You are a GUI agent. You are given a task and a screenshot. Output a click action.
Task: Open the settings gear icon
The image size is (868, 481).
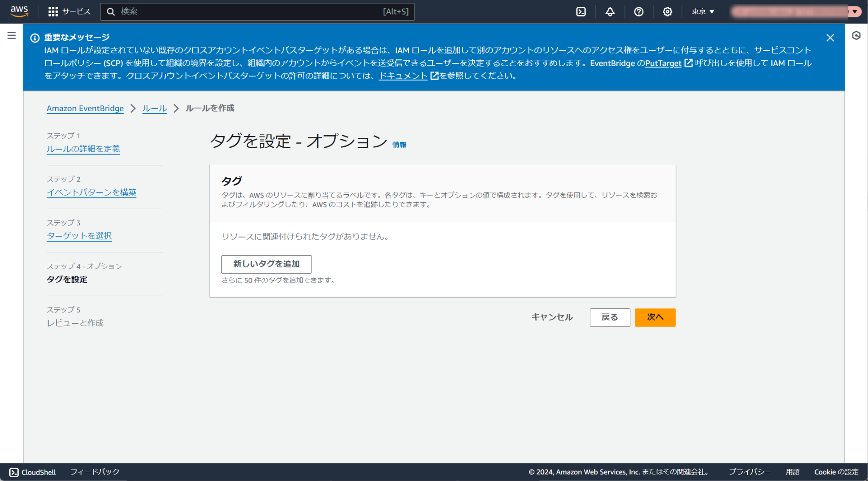pos(667,11)
